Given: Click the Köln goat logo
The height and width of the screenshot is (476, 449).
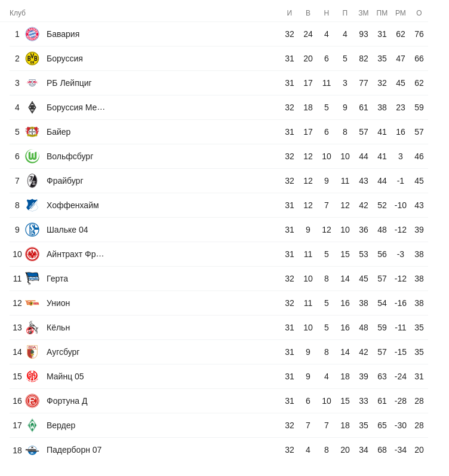Looking at the screenshot, I should coord(32,327).
